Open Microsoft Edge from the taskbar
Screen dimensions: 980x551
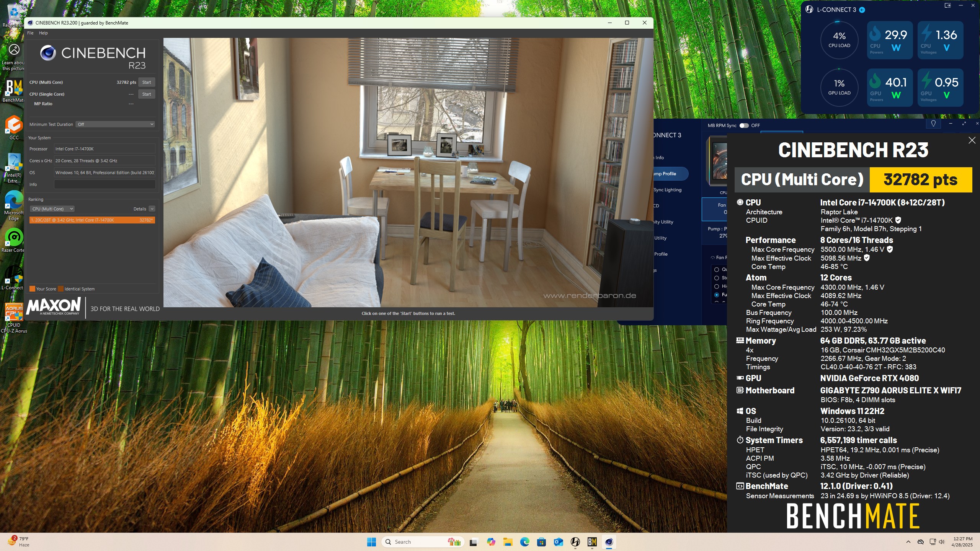[x=524, y=542]
